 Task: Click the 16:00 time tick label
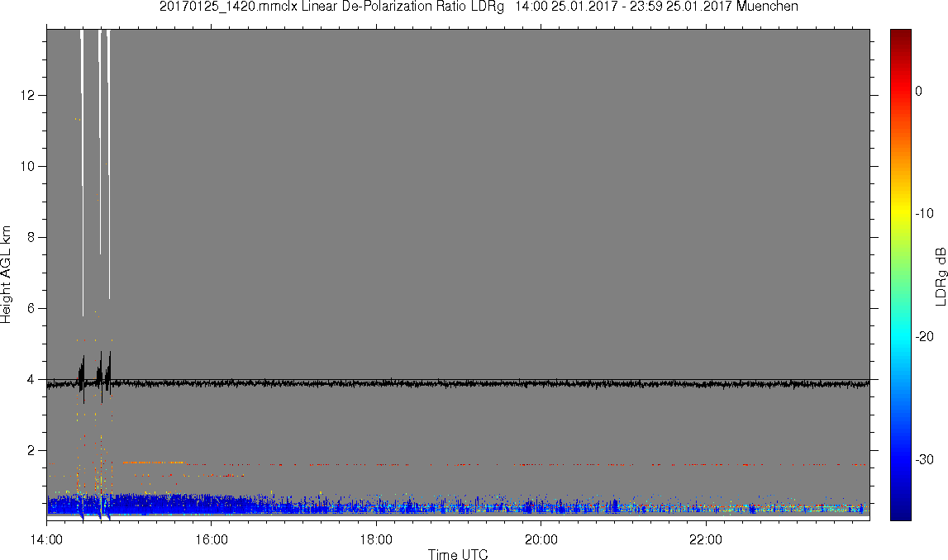pyautogui.click(x=212, y=539)
